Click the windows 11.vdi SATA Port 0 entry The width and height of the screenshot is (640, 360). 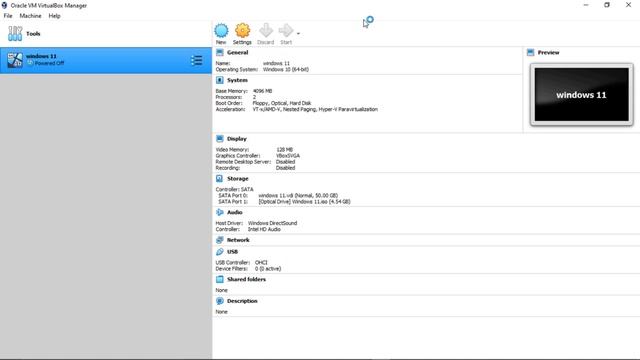pos(298,196)
